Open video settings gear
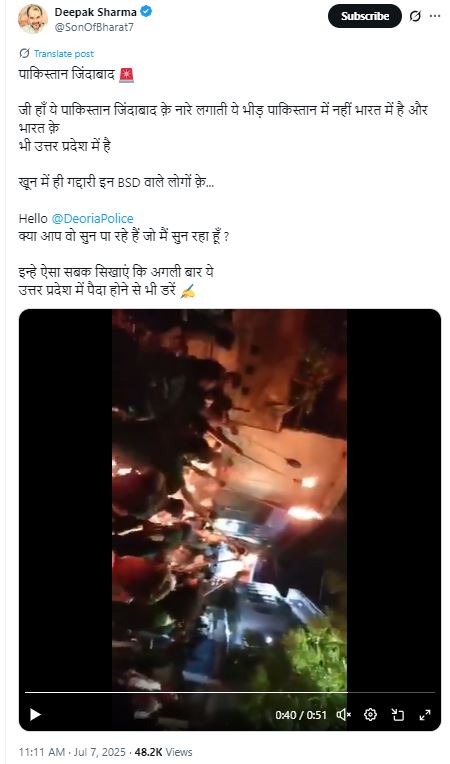Viewport: 450px width, 764px height. (x=371, y=714)
